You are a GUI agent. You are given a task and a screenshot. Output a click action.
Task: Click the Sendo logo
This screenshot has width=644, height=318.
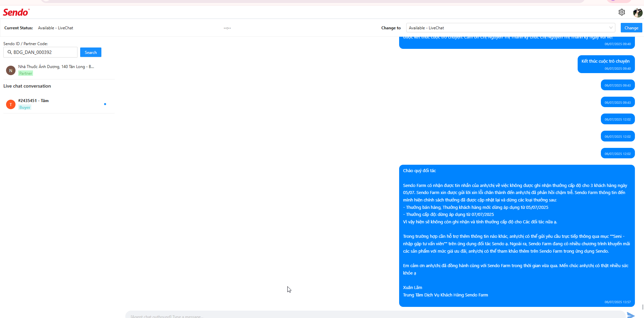pyautogui.click(x=16, y=12)
